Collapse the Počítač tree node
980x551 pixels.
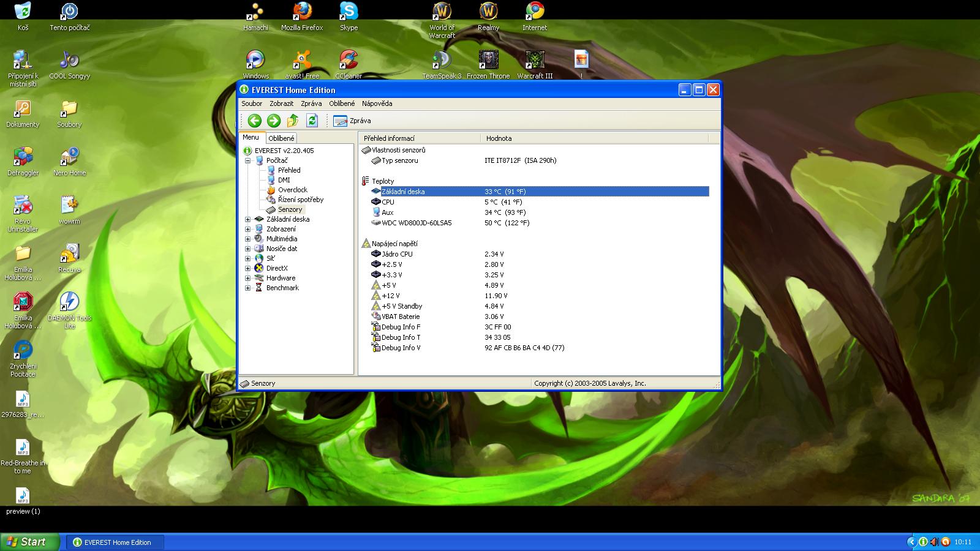[248, 160]
